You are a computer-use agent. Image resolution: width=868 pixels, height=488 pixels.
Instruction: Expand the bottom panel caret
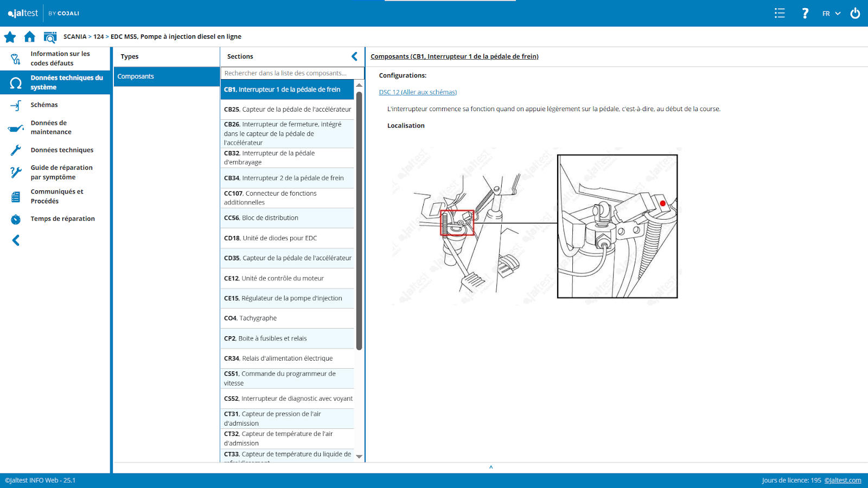click(491, 467)
